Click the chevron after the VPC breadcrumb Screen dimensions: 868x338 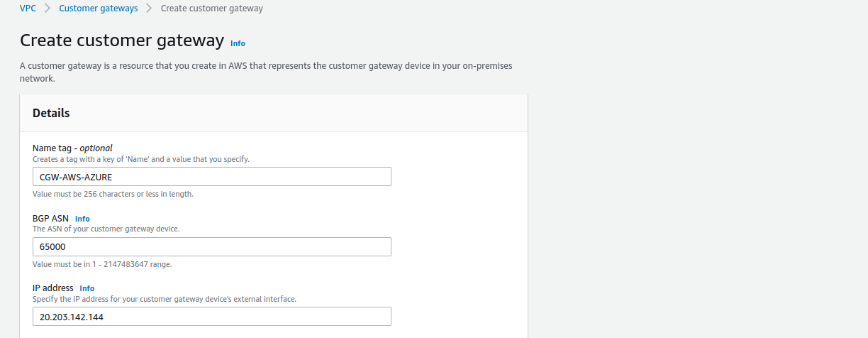[x=48, y=9]
